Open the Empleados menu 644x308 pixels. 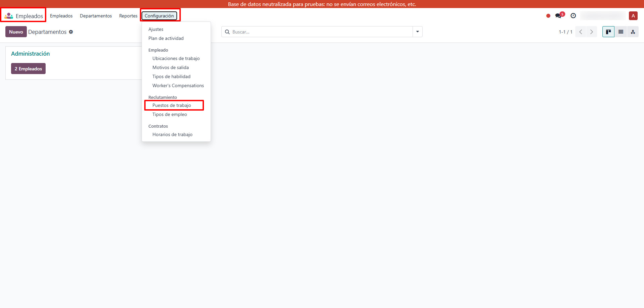click(x=61, y=16)
